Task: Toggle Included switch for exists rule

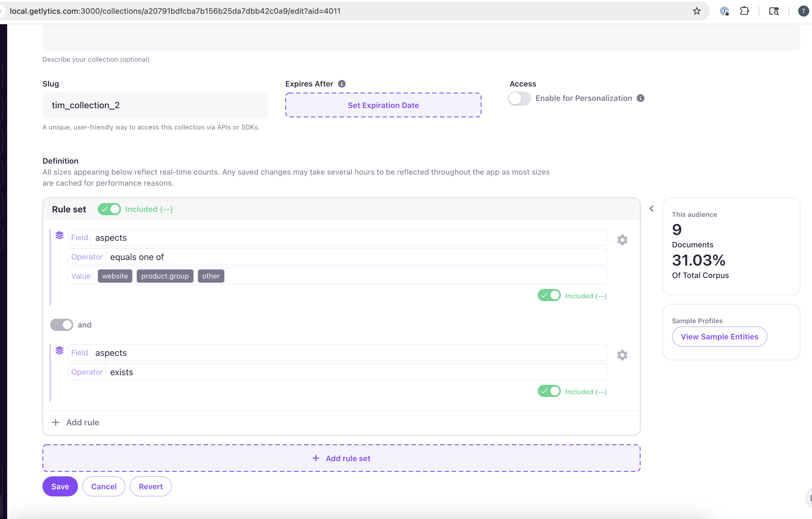Action: (x=549, y=391)
